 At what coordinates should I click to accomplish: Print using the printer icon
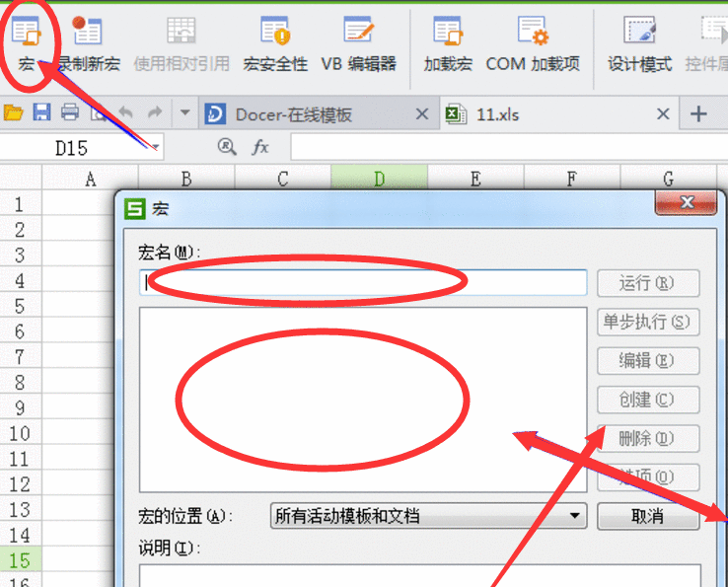tap(70, 112)
